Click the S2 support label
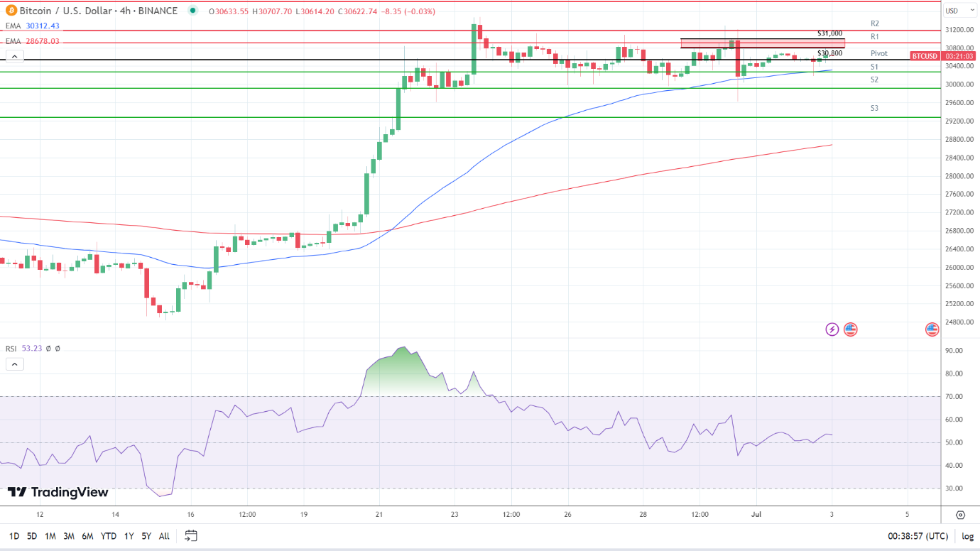Screen dimensions: 980x551 pyautogui.click(x=875, y=80)
